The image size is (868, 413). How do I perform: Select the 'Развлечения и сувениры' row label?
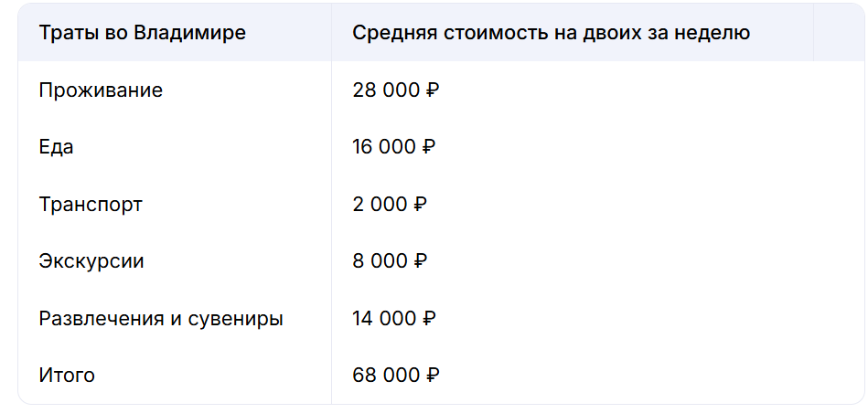(x=161, y=319)
